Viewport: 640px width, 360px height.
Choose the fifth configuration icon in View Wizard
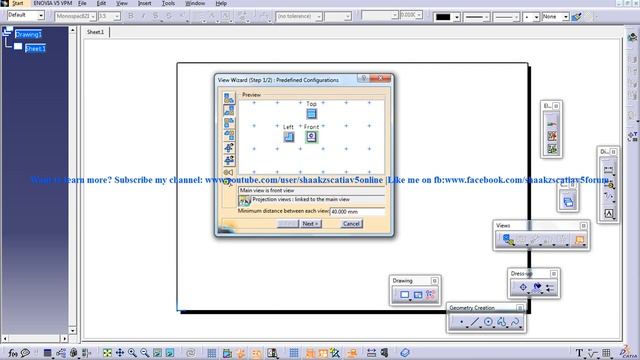pyautogui.click(x=229, y=147)
